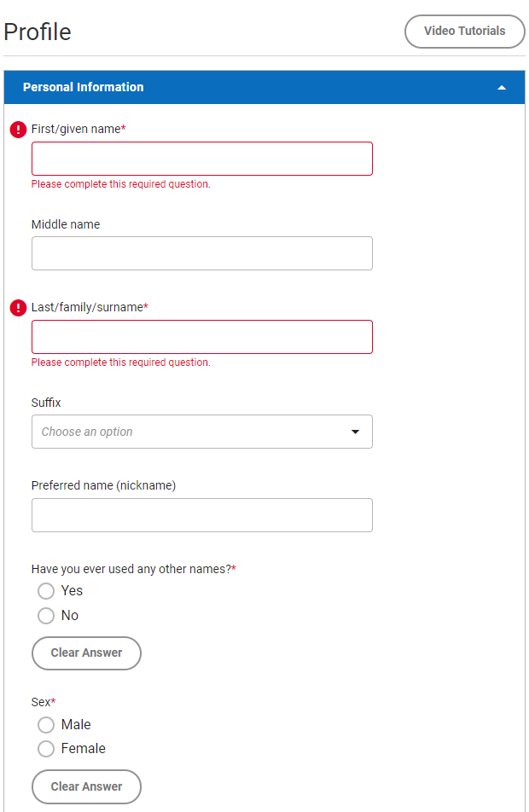Select Female for the Sex question
The height and width of the screenshot is (812, 529).
point(46,749)
